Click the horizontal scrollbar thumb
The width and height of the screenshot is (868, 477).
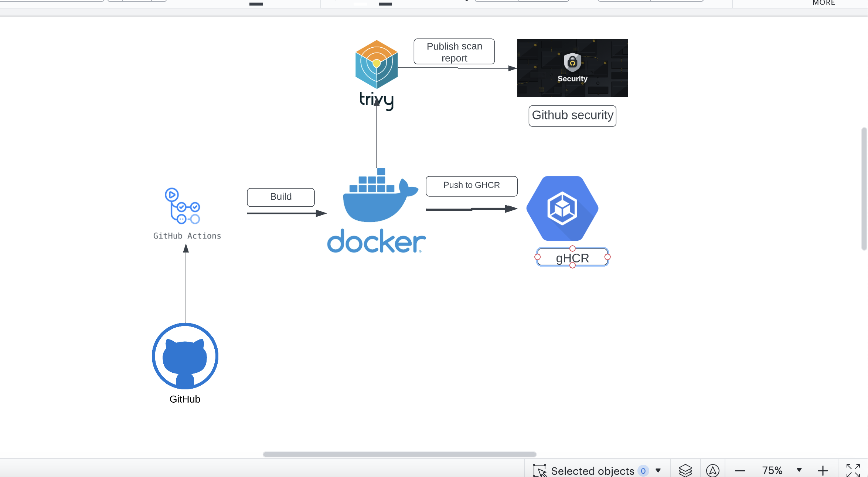click(x=399, y=454)
